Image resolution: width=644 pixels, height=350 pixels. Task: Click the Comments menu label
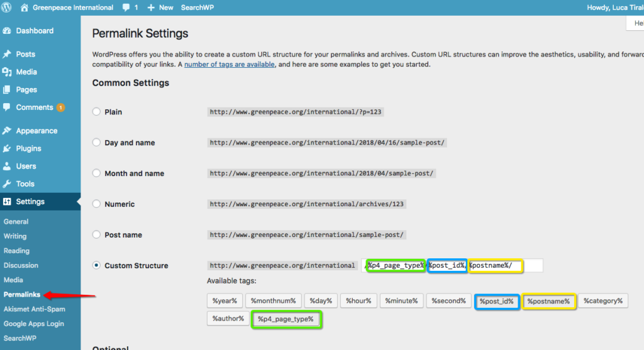click(x=35, y=107)
